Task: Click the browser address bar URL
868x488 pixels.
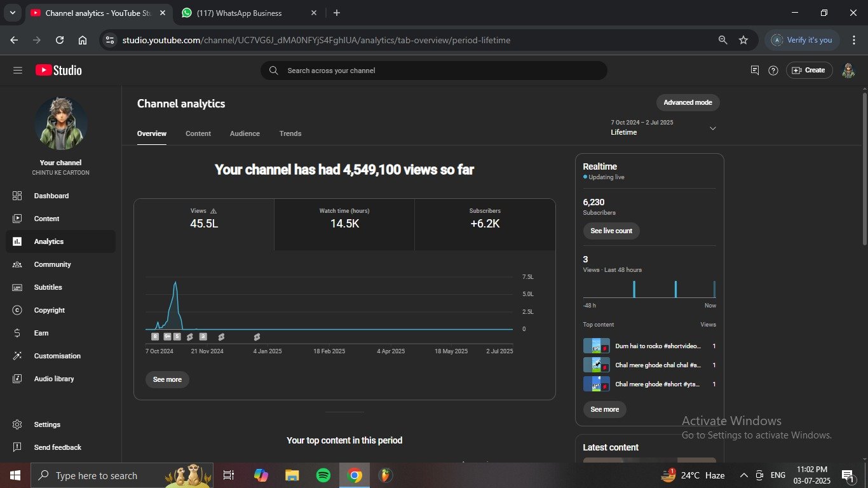Action: [316, 40]
